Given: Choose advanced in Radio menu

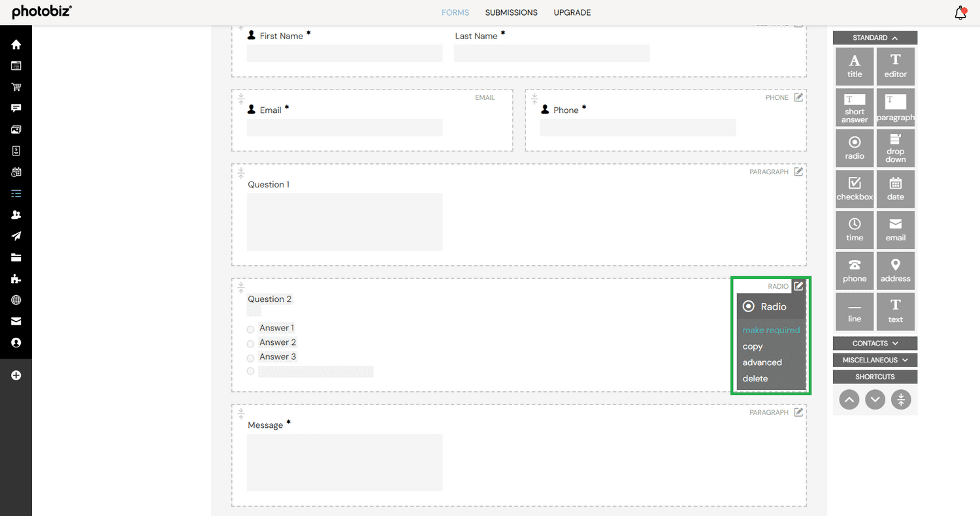Looking at the screenshot, I should (x=762, y=363).
